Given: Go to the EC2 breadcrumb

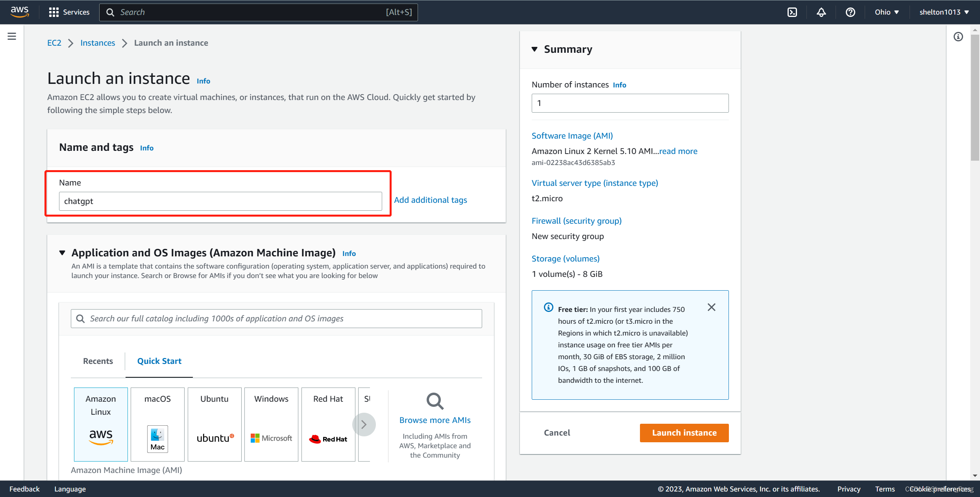Looking at the screenshot, I should click(54, 43).
